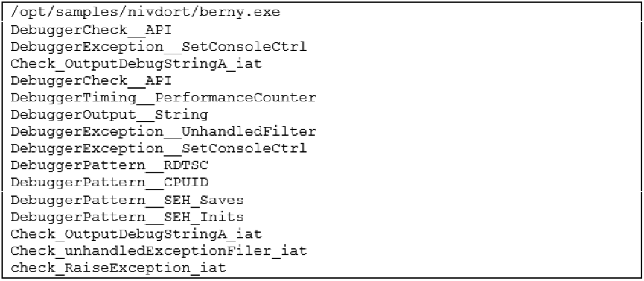
Task: Click the DebuggerPattern__CPUID entry
Action: coord(109,183)
